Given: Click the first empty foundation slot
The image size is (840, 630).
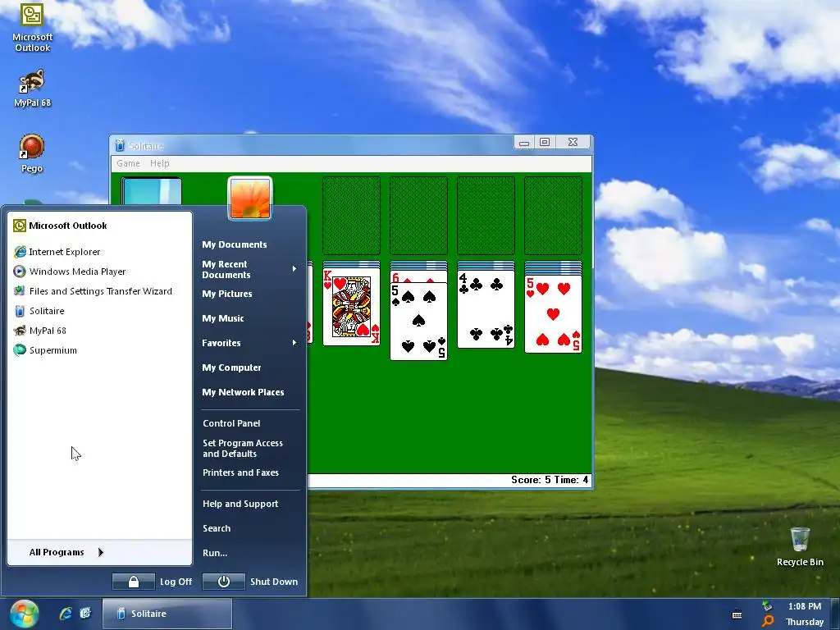Looking at the screenshot, I should click(x=351, y=216).
